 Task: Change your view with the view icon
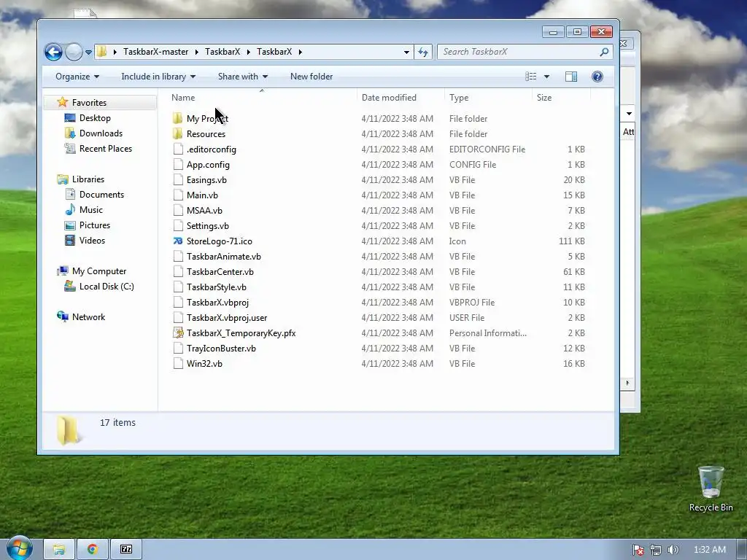pos(531,77)
